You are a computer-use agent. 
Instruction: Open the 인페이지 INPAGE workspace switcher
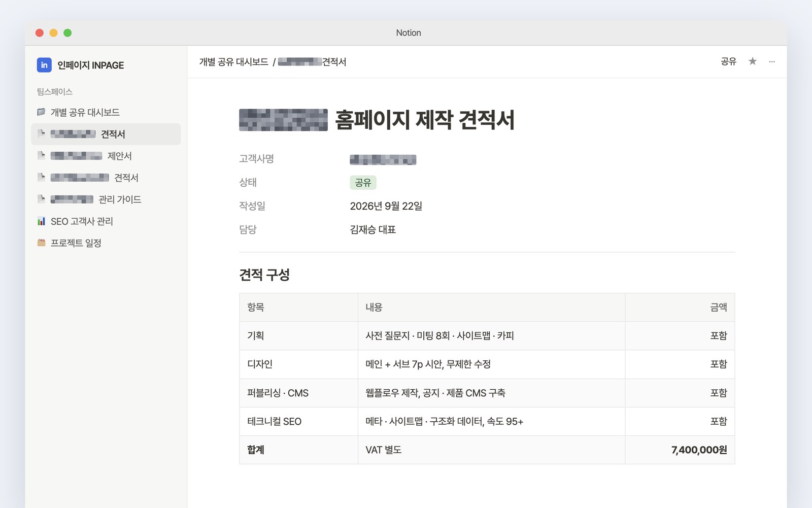81,65
